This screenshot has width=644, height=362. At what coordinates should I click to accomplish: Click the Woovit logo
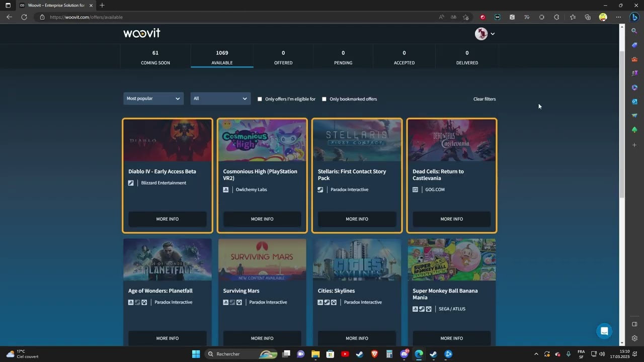click(142, 33)
